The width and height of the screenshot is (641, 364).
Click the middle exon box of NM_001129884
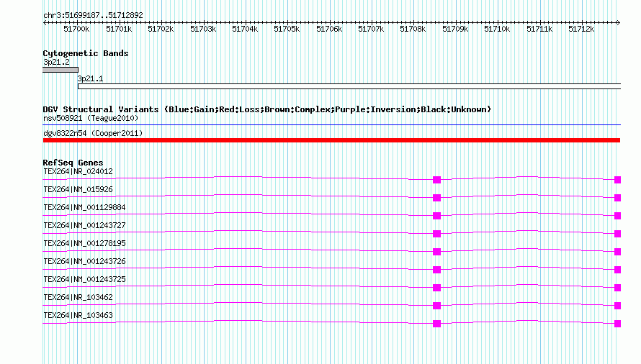437,216
